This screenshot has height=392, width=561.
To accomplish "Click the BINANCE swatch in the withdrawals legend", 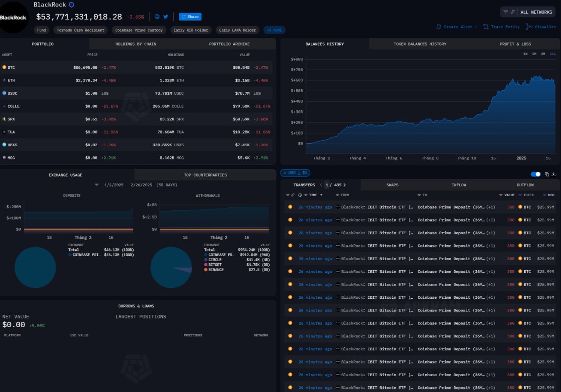I will coord(206,270).
